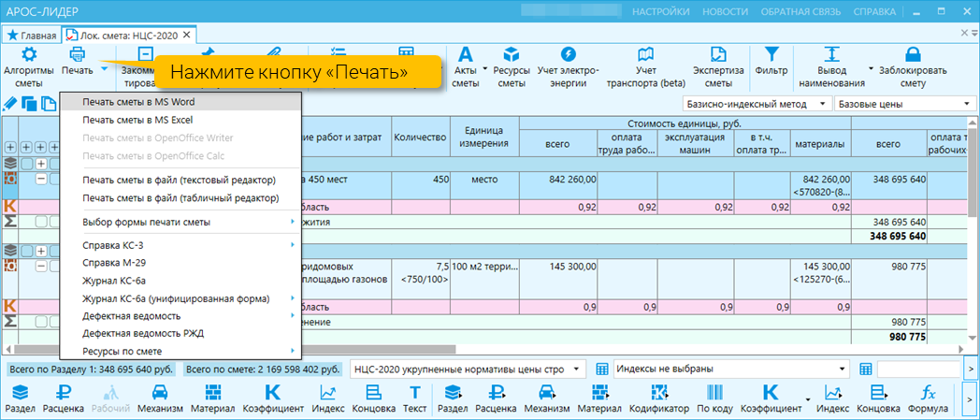Open Акты сметы dropdown arrow
980x420 pixels.
[485, 69]
